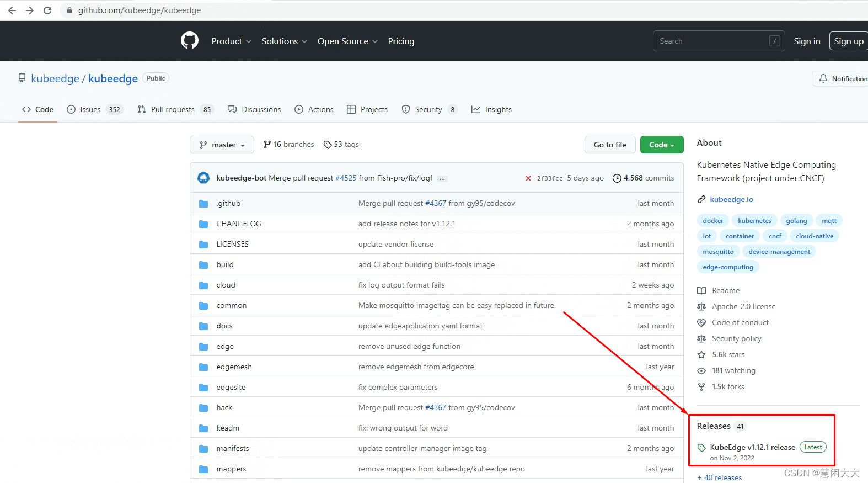Click the Go to file button
This screenshot has width=868, height=483.
[610, 145]
